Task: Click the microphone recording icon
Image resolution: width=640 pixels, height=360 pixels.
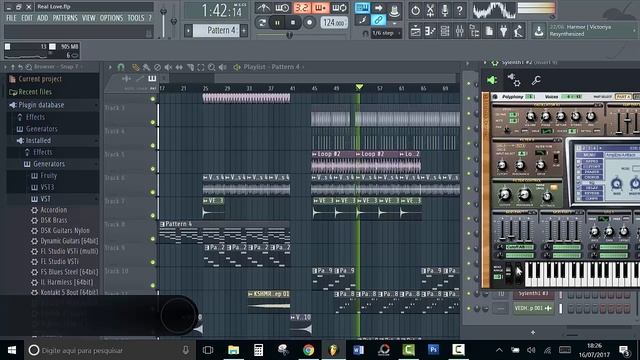Action: (x=445, y=10)
